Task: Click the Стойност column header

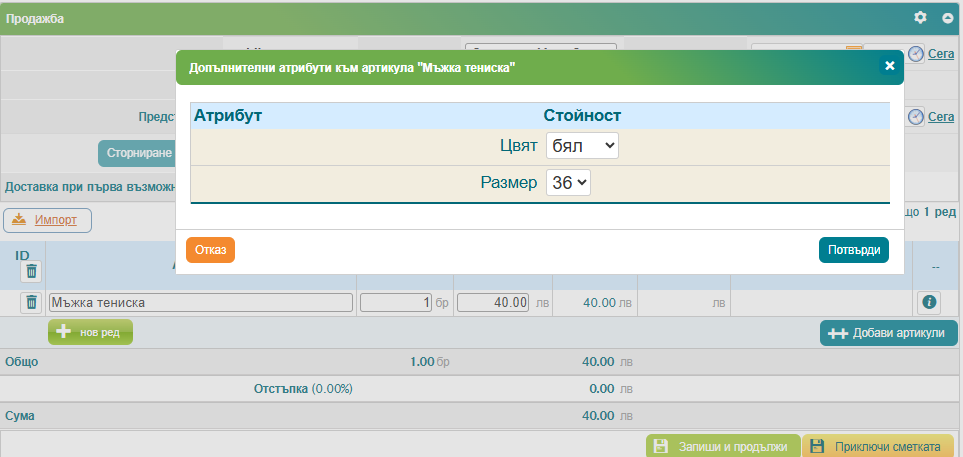Action: point(582,115)
